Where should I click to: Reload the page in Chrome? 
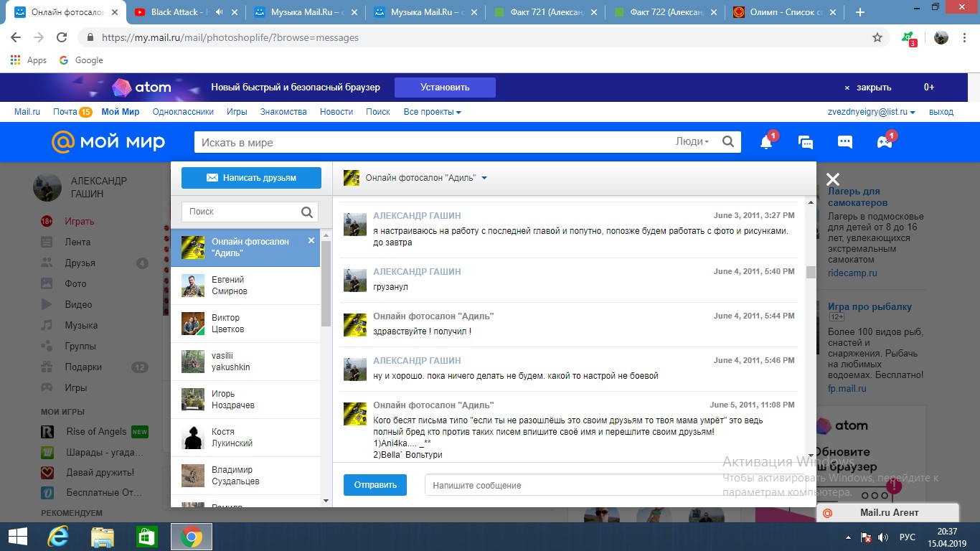(x=62, y=37)
